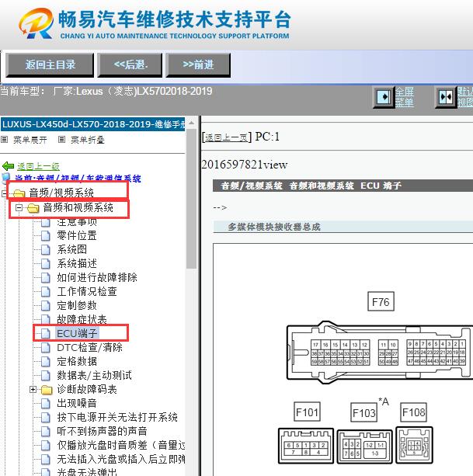Click the F76 connector label
473x476 pixels.
pyautogui.click(x=381, y=302)
